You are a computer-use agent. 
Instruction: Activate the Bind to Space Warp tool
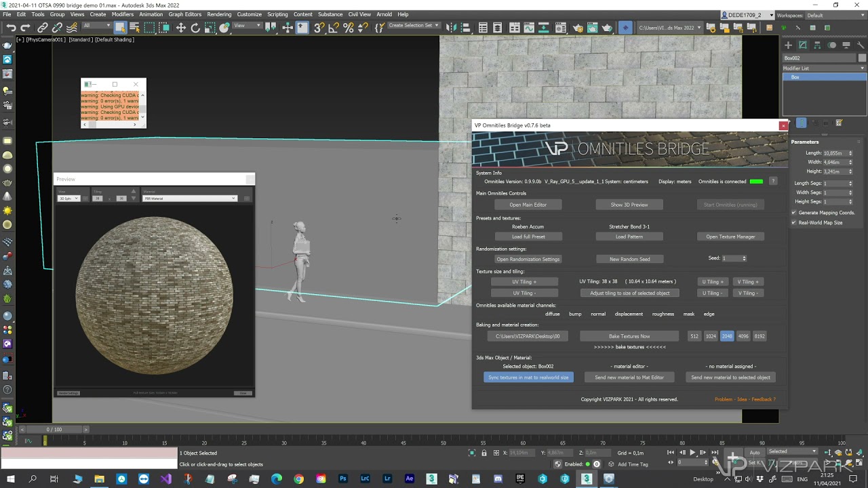click(x=71, y=28)
